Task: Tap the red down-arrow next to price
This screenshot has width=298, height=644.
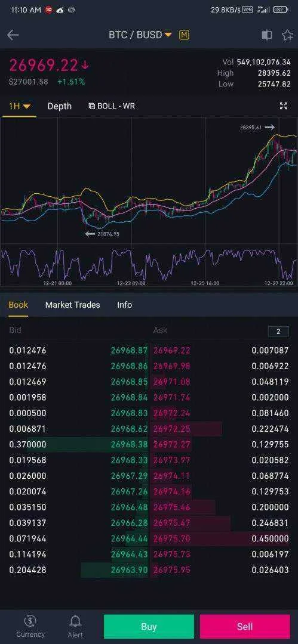Action: coord(85,66)
